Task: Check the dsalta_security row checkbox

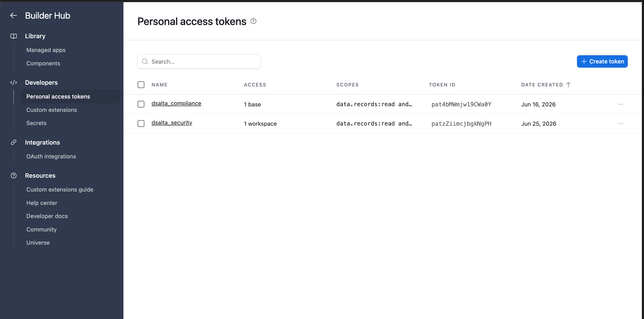Action: (141, 123)
